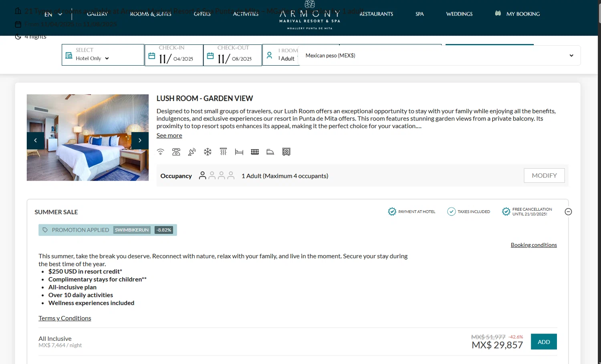
Task: Open the Activities menu
Action: click(x=246, y=14)
